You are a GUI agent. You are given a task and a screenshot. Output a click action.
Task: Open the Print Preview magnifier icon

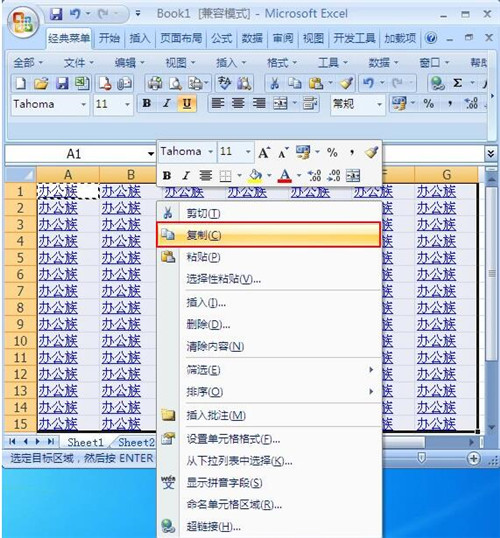coord(175,83)
